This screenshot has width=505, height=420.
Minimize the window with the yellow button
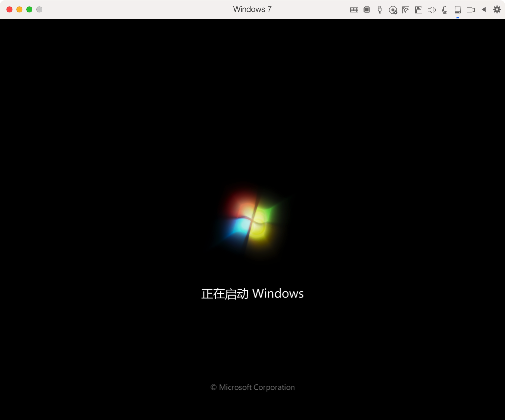[x=19, y=9]
